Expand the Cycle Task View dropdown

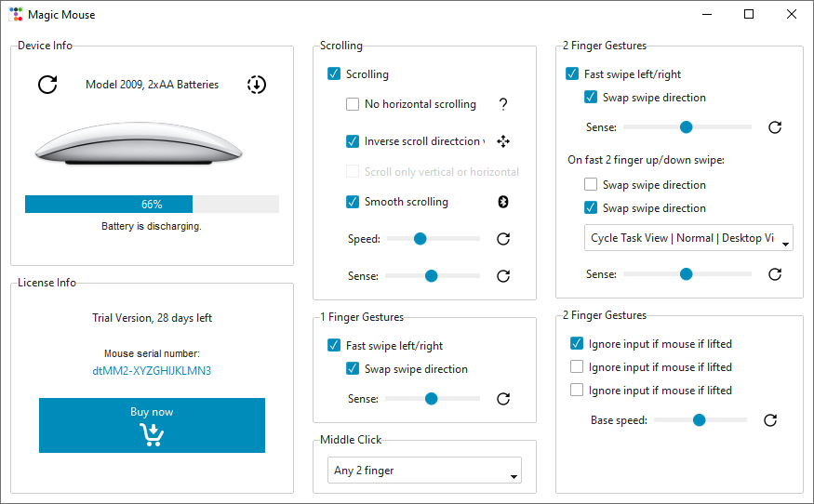[688, 238]
